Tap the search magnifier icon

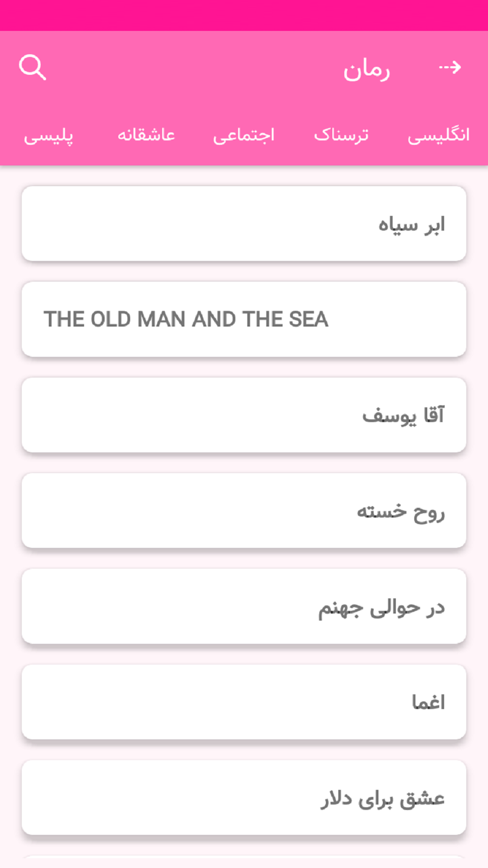point(33,68)
